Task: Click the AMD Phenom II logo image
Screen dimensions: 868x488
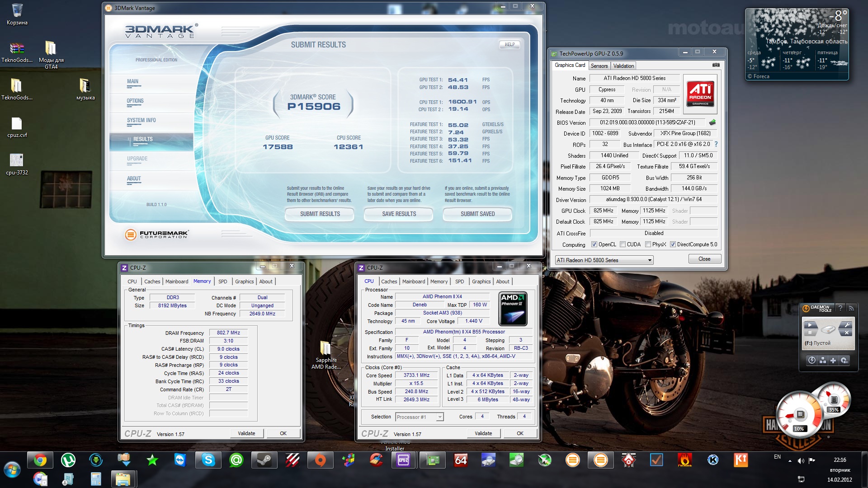Action: (513, 309)
